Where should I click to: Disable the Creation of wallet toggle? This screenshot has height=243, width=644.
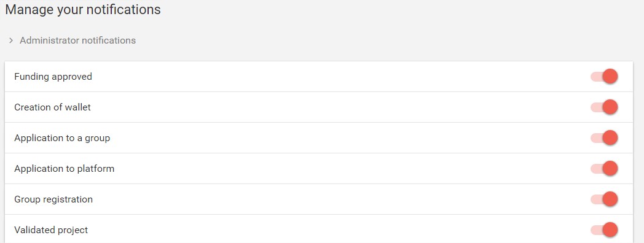[604, 107]
